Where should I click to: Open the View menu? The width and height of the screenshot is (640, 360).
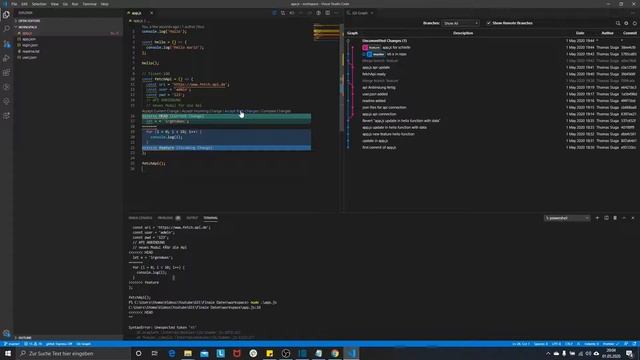click(54, 4)
